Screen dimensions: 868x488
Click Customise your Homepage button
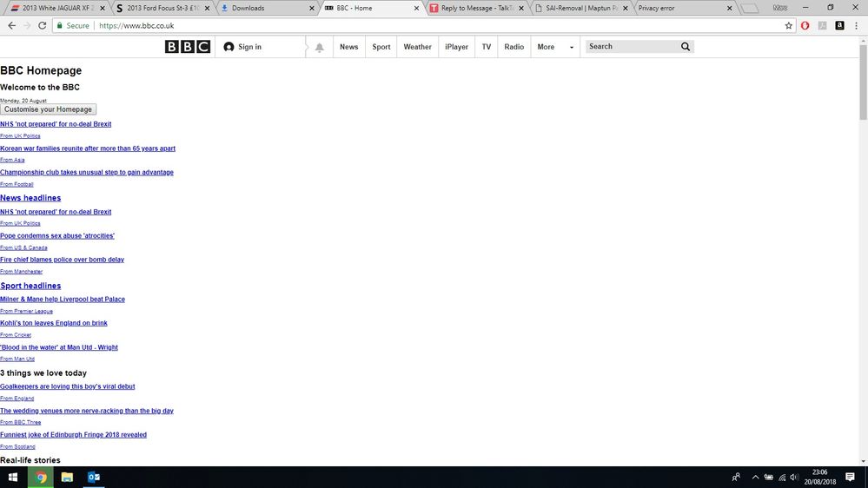[48, 109]
